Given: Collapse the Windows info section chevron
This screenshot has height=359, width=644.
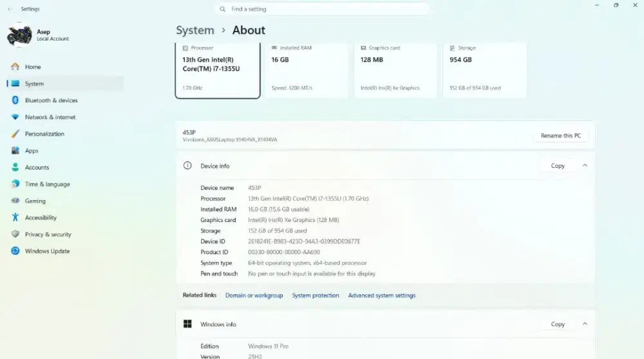Looking at the screenshot, I should [x=585, y=324].
